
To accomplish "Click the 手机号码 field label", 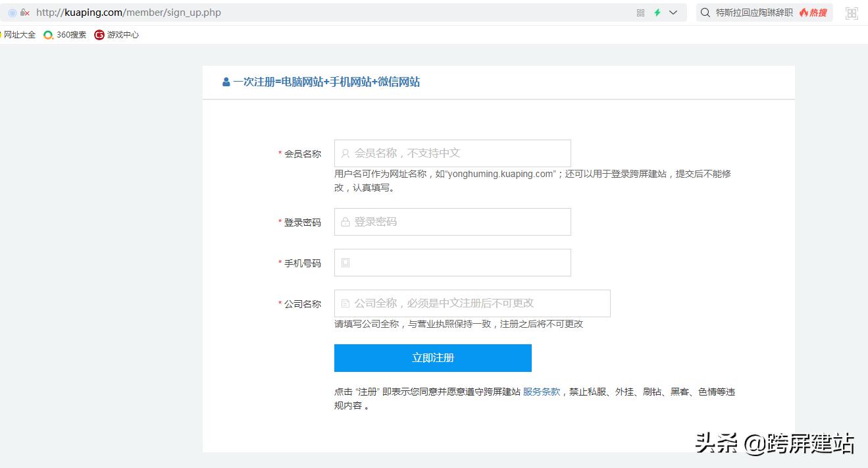I will [x=303, y=263].
